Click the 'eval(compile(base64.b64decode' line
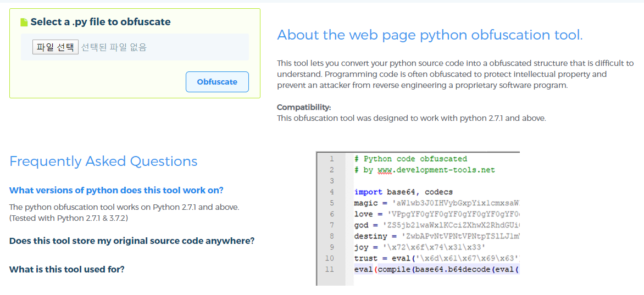This screenshot has width=644, height=295. pyautogui.click(x=437, y=270)
